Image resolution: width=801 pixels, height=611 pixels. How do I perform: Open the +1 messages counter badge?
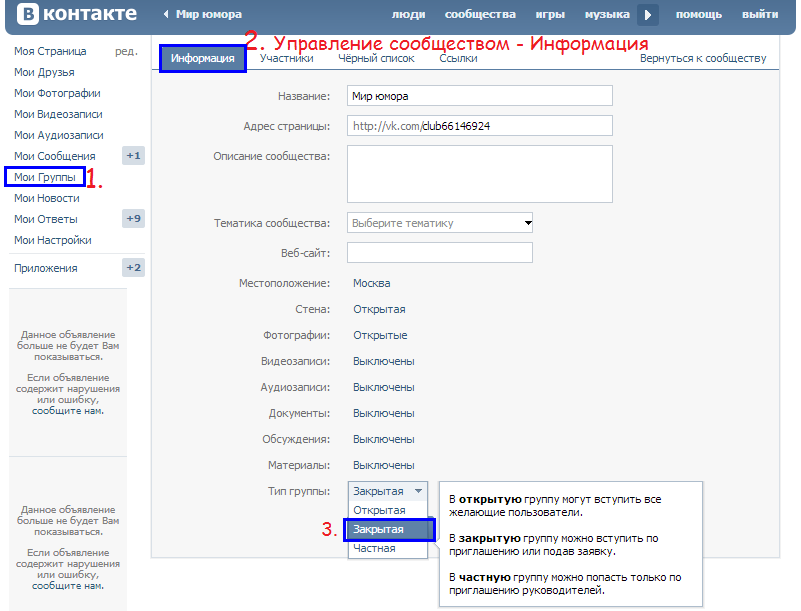click(x=133, y=156)
